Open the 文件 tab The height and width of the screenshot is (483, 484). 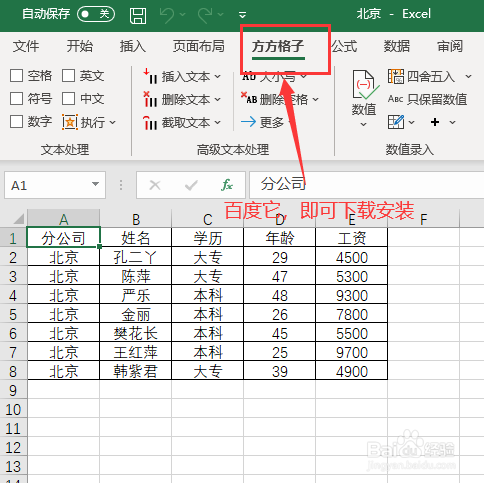tap(26, 46)
